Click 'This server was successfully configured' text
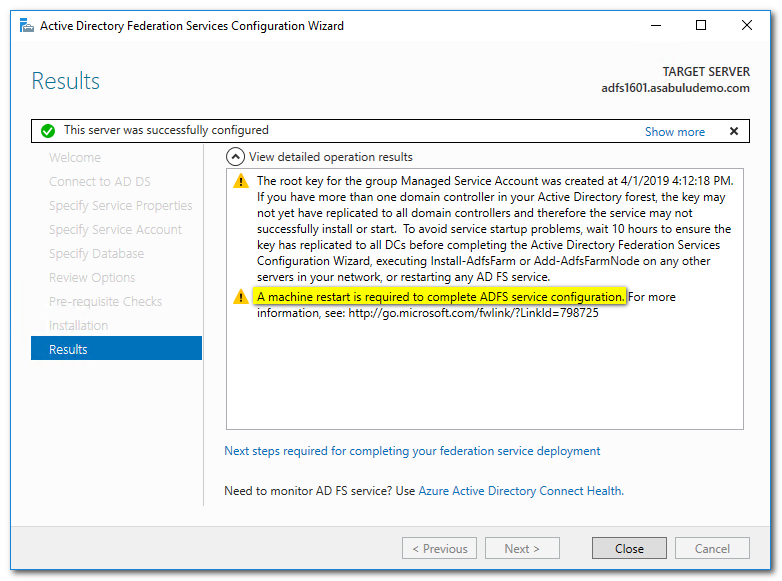Screen dimensions: 782x581 tap(166, 130)
